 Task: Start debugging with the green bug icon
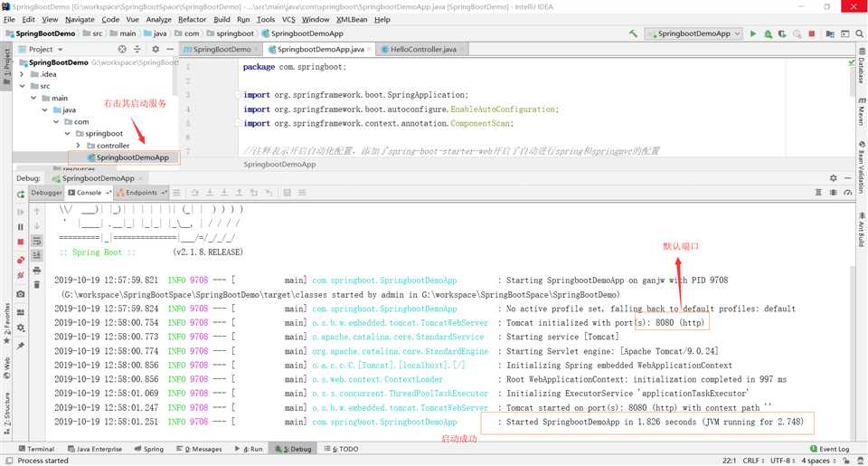click(x=768, y=33)
